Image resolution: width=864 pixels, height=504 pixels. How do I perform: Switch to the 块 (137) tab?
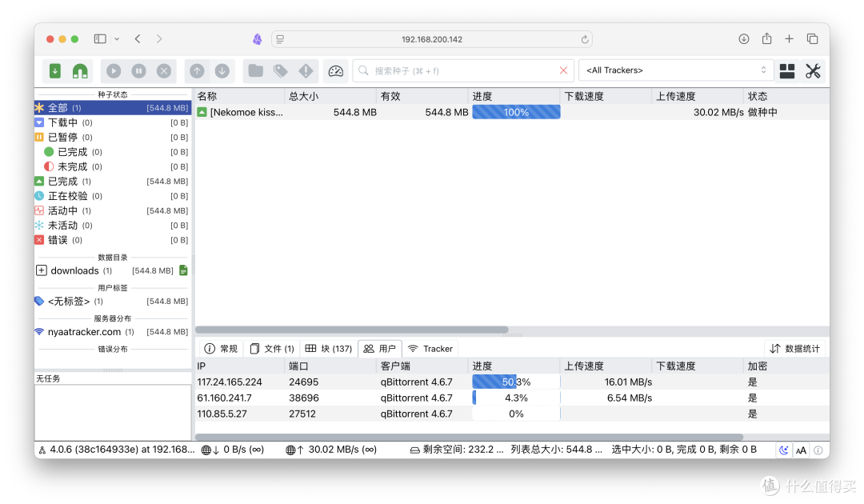point(329,349)
